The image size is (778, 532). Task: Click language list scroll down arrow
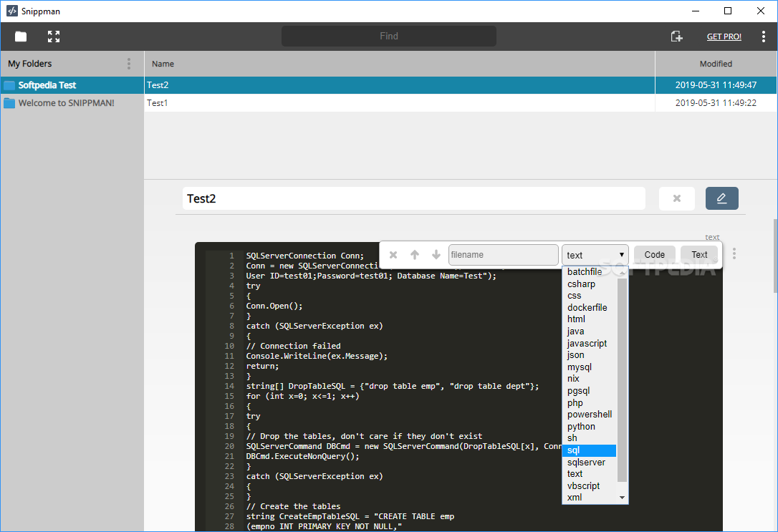click(x=623, y=498)
